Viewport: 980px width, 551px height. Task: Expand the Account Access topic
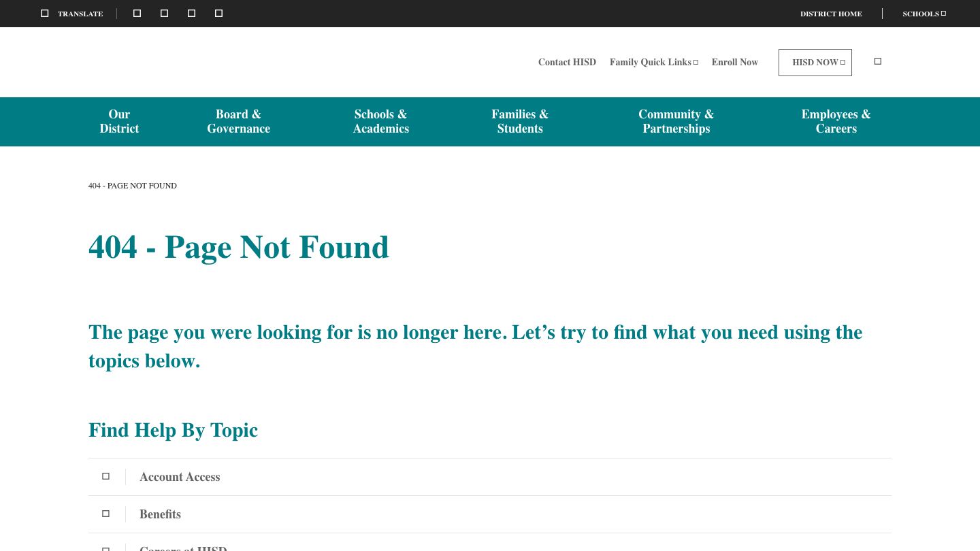coord(180,477)
